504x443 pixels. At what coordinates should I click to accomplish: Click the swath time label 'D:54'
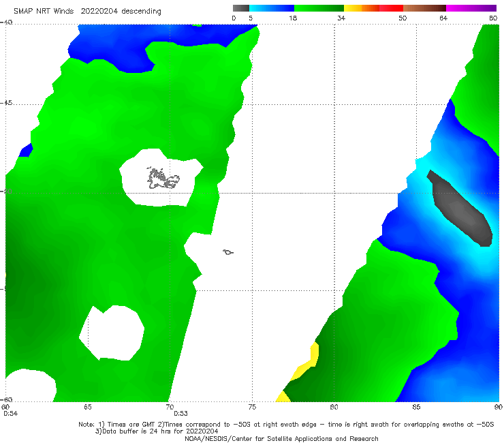point(10,414)
